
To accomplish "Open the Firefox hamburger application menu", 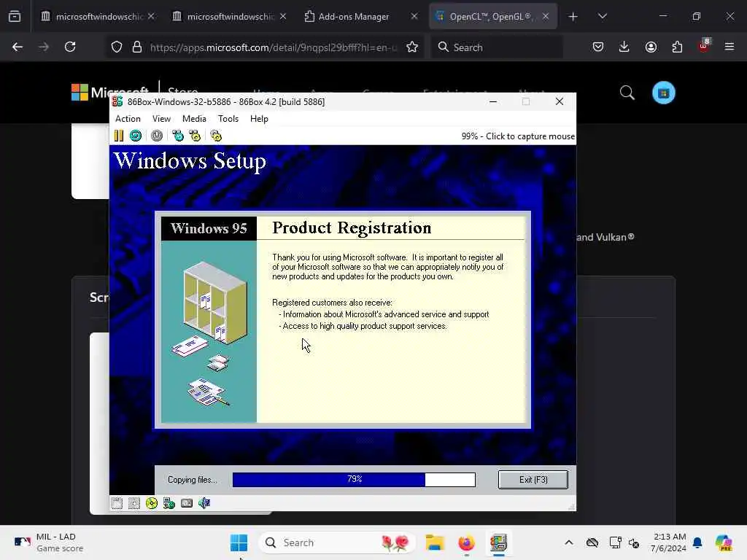I will (729, 47).
